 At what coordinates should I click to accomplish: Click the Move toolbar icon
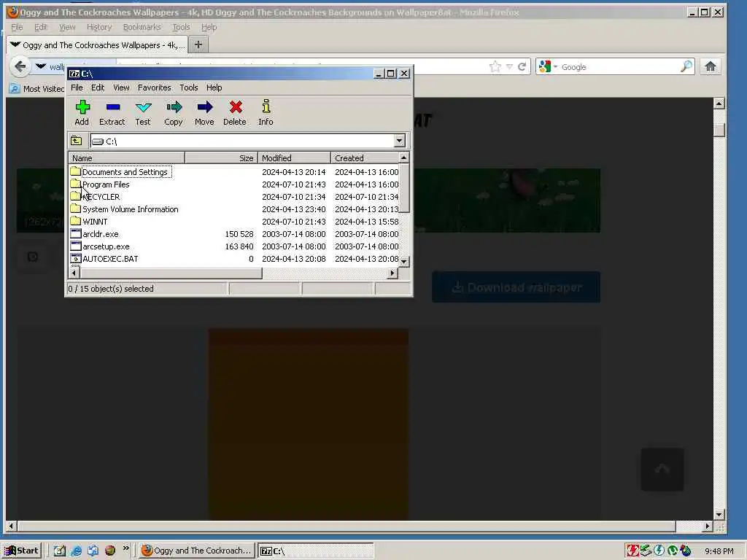204,113
